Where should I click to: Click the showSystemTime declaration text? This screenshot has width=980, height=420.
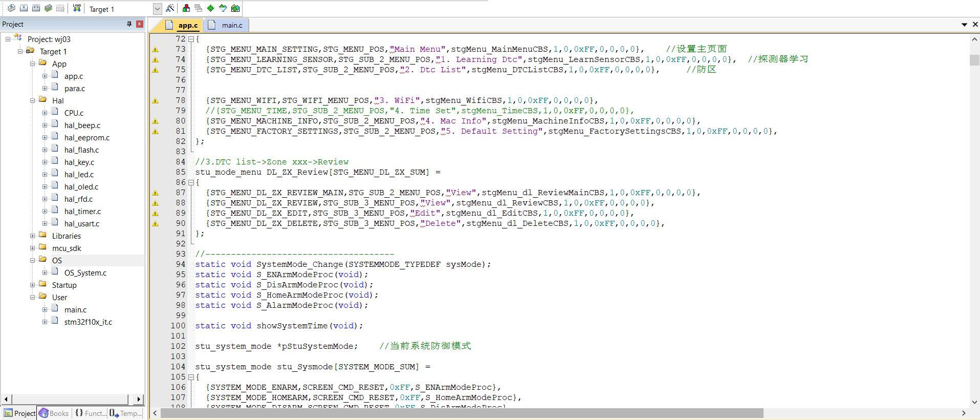[x=279, y=326]
